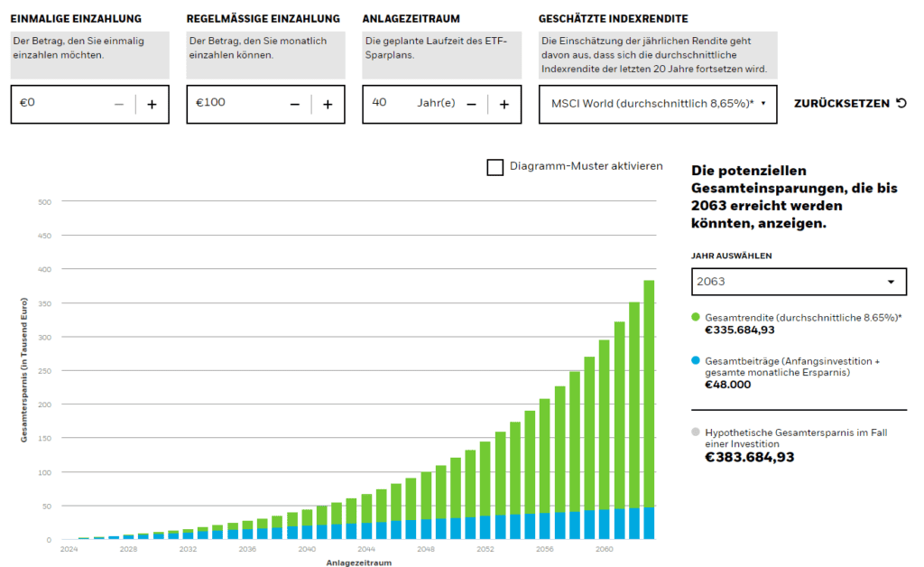Open the MSCI World index dropdown
Screen dimensions: 924x567
(x=658, y=104)
